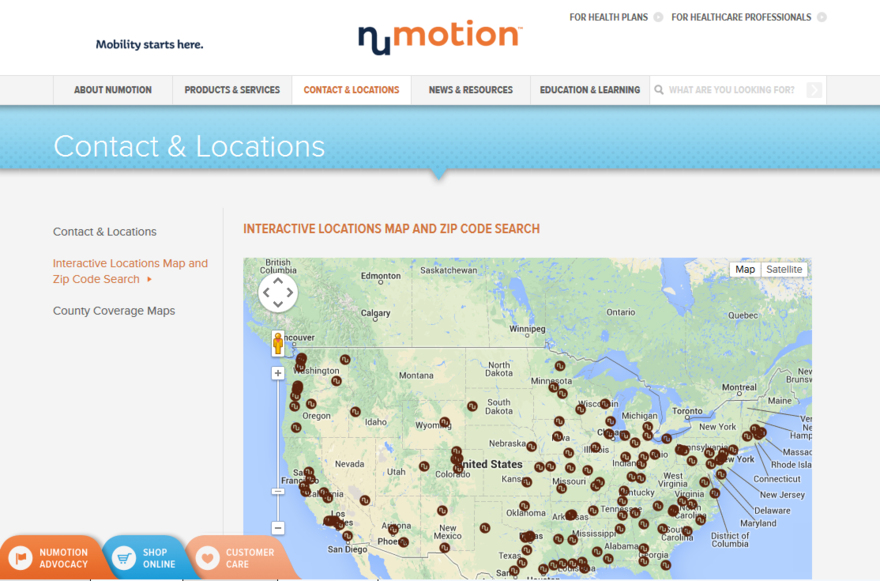Image resolution: width=880 pixels, height=581 pixels.
Task: Click the Customer Care heart icon
Action: 207,558
